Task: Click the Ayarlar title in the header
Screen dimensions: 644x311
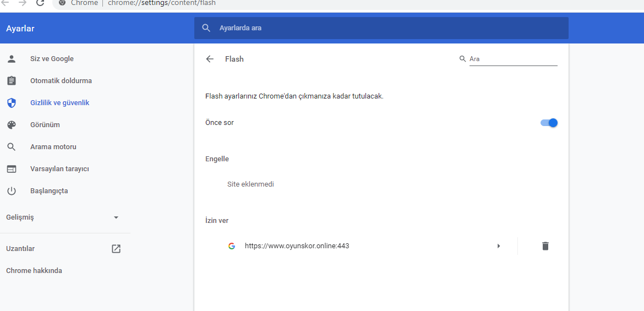Action: tap(20, 29)
